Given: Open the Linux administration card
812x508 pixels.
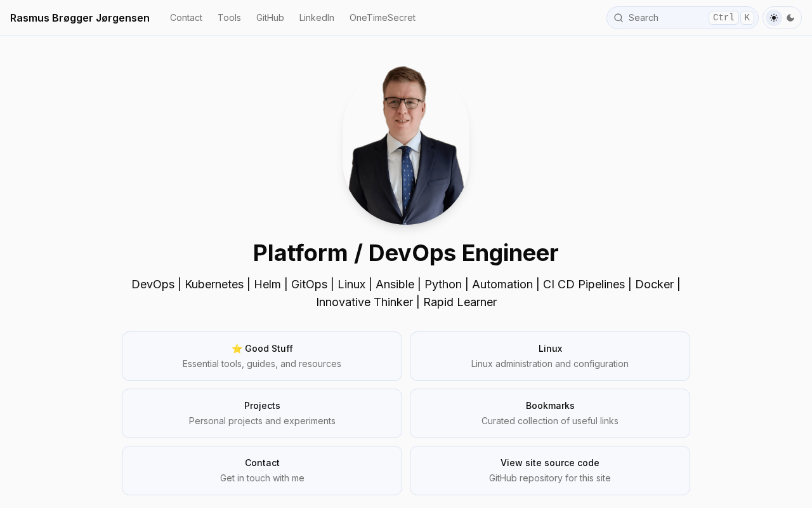Looking at the screenshot, I should tap(549, 356).
